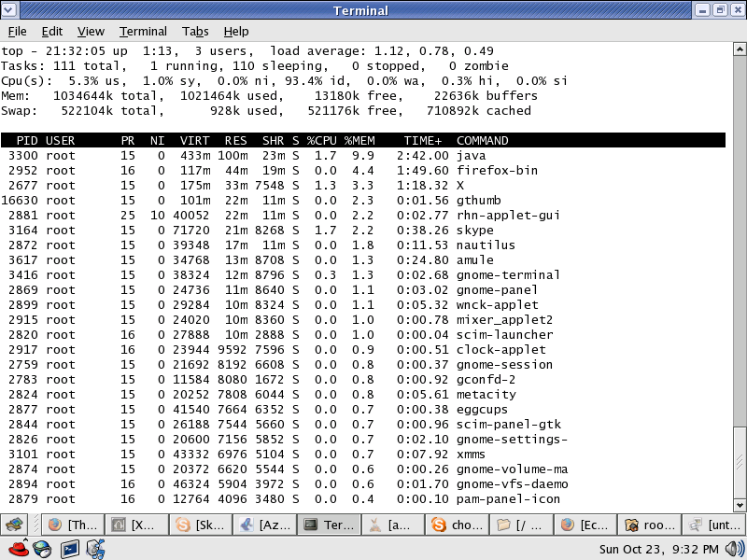The height and width of the screenshot is (560, 747).
Task: Open the View menu
Action: point(91,32)
